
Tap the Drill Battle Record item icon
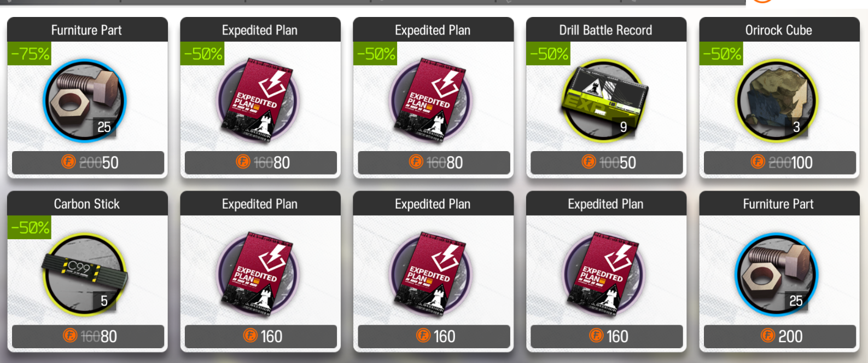tap(604, 101)
